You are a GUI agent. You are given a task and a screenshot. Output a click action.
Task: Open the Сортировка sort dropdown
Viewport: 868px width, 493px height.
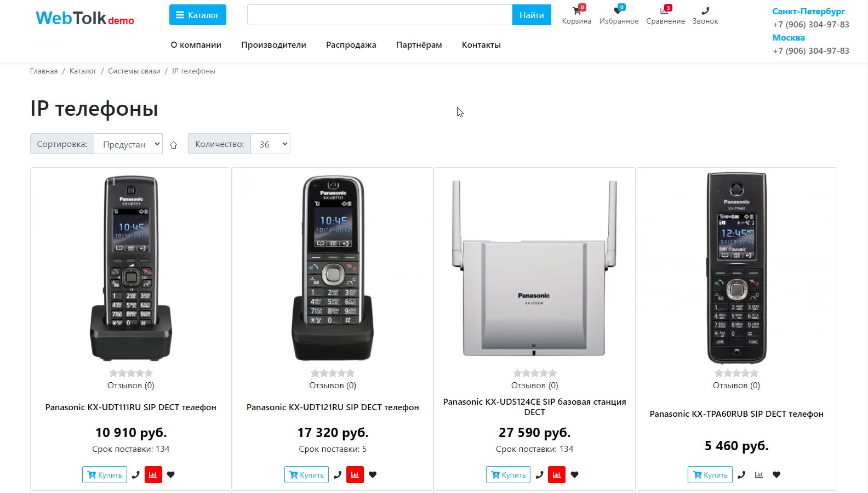click(128, 144)
